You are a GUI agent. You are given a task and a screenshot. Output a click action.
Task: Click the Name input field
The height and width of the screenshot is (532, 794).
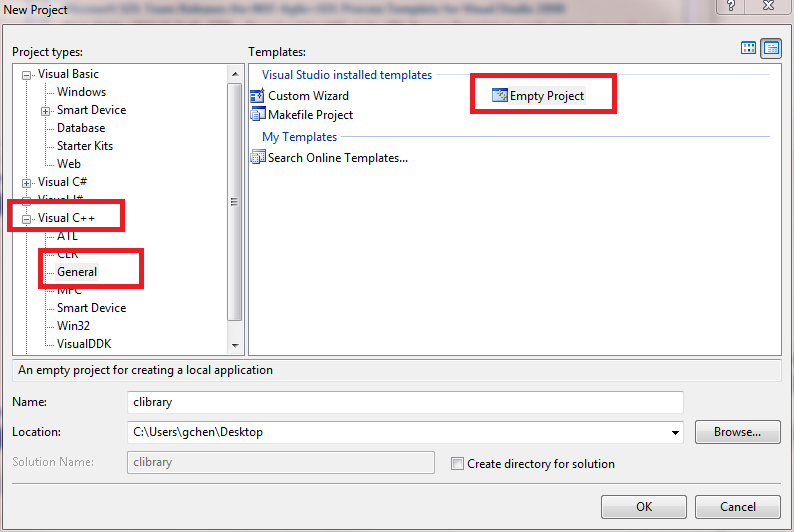click(405, 402)
